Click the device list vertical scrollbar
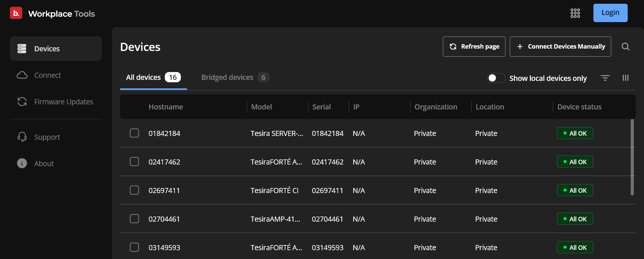Image resolution: width=644 pixels, height=259 pixels. (x=632, y=157)
